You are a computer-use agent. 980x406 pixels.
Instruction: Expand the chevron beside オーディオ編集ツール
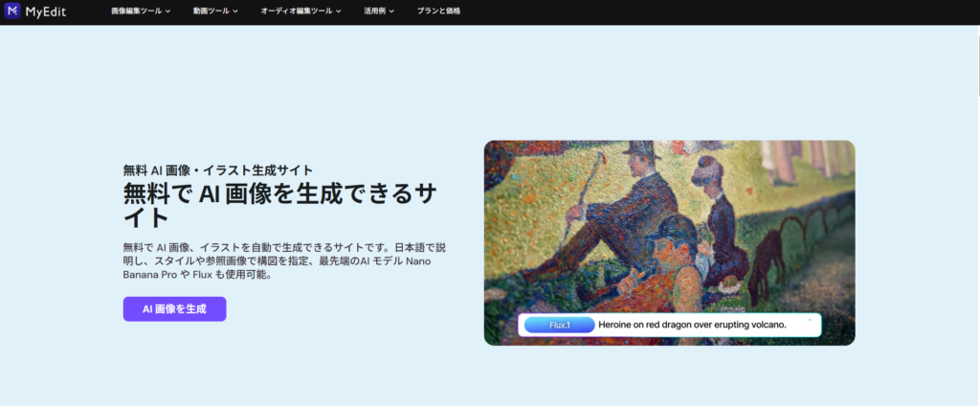pos(341,11)
